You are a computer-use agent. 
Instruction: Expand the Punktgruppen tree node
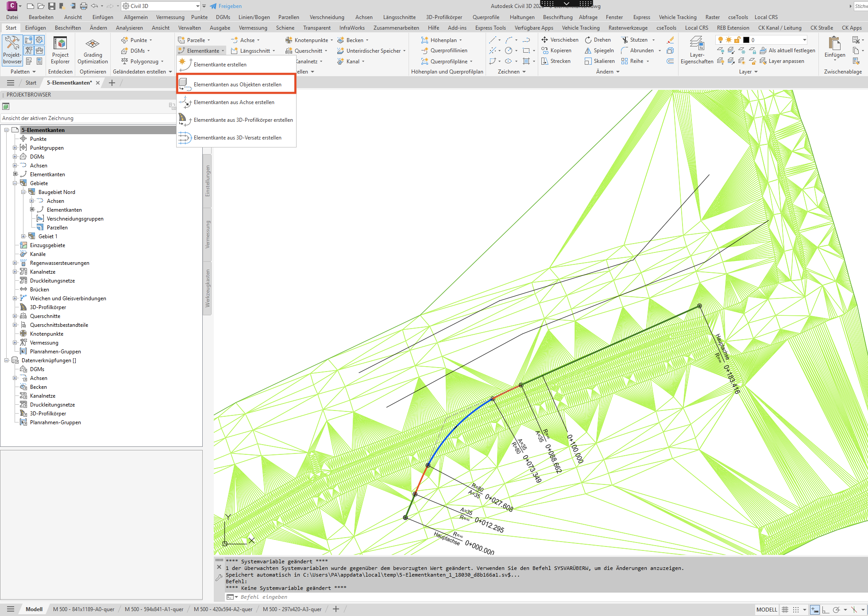coord(15,148)
